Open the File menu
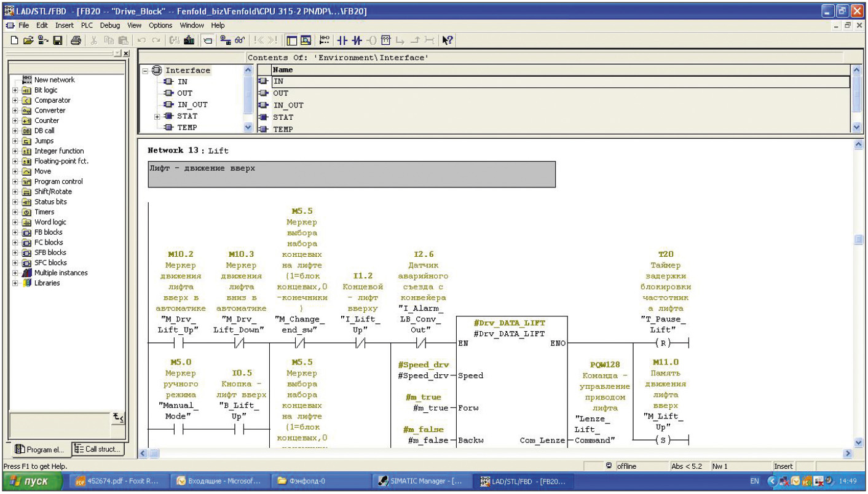Viewport: 868px width, 494px height. tap(23, 25)
